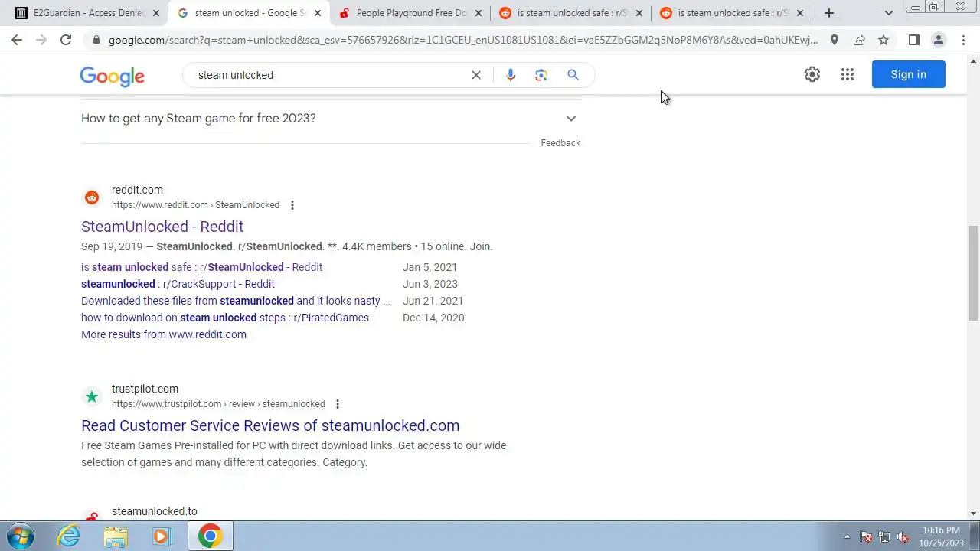This screenshot has height=551, width=980.
Task: Open a new browser tab
Action: tap(829, 13)
